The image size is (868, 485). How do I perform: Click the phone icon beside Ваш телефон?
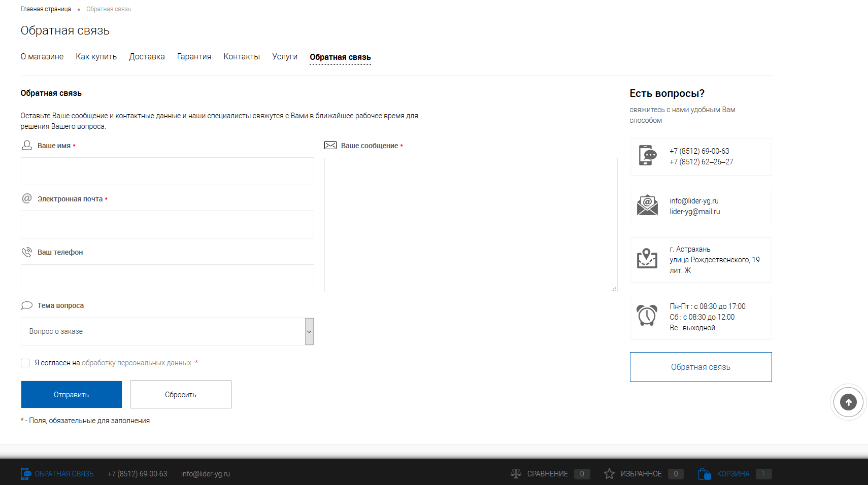click(27, 252)
